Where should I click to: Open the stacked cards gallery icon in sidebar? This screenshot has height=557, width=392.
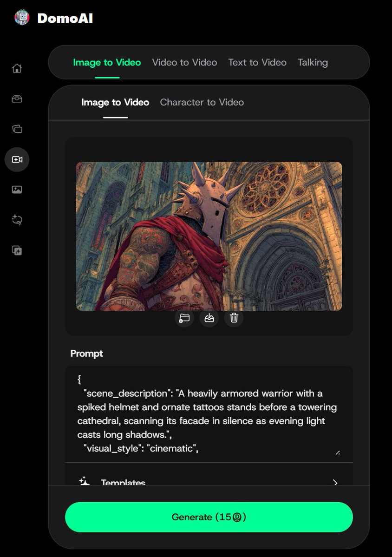tap(17, 129)
